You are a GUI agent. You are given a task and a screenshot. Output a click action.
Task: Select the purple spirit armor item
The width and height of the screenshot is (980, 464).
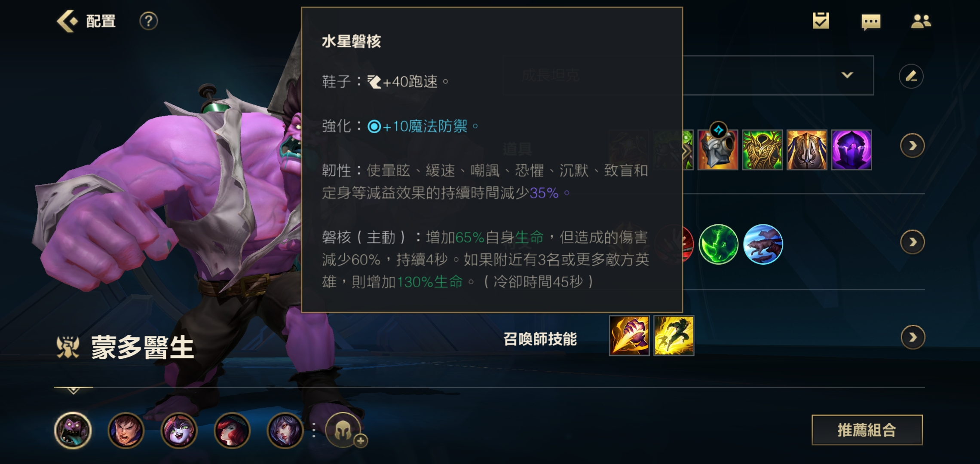pos(851,150)
